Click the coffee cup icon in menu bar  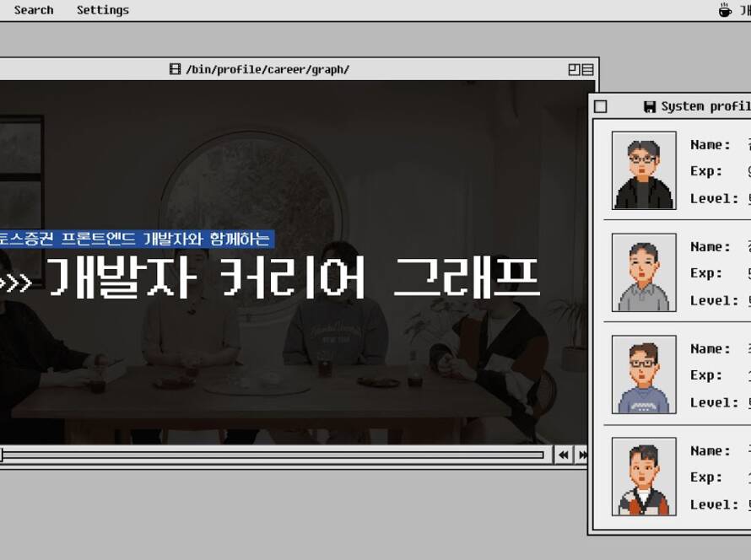[725, 10]
